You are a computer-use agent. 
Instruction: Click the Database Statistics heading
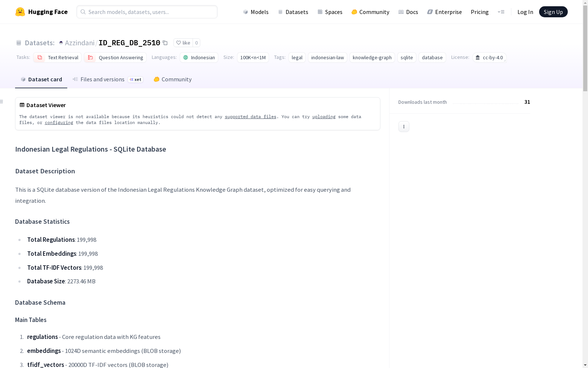point(42,222)
